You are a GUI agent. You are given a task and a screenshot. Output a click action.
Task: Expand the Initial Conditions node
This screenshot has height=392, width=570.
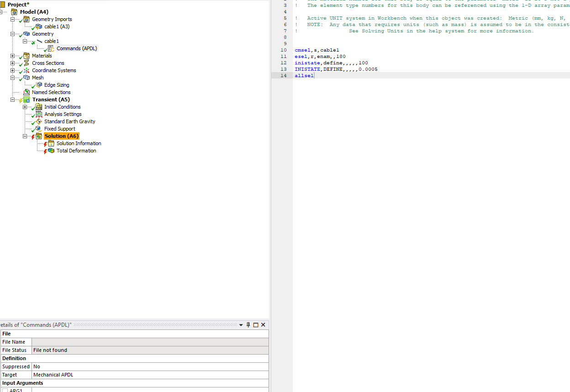(x=25, y=107)
